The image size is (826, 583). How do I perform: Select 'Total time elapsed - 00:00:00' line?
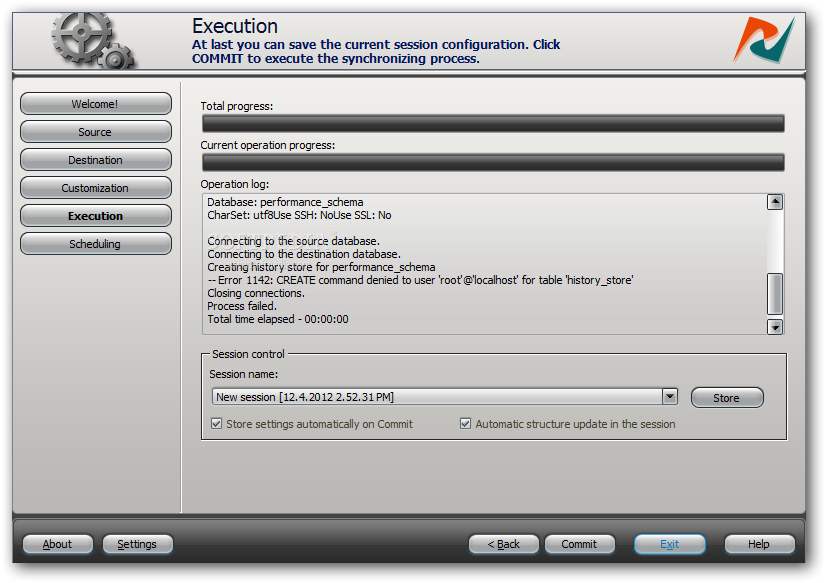coord(278,319)
